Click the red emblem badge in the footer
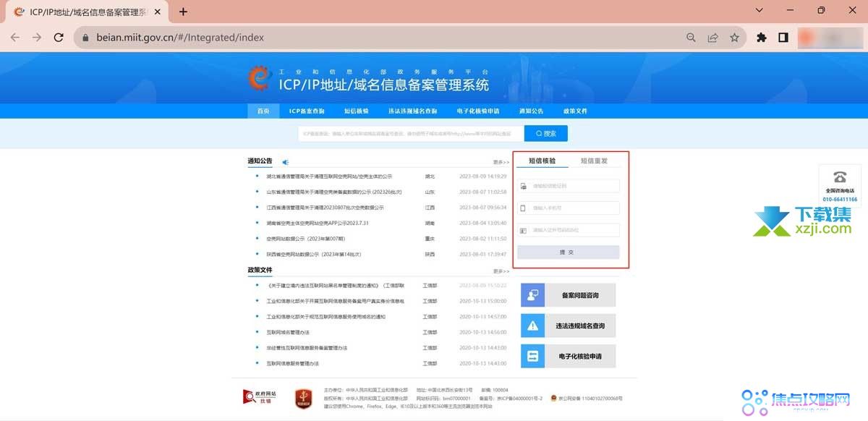The width and height of the screenshot is (868, 421). click(x=302, y=399)
